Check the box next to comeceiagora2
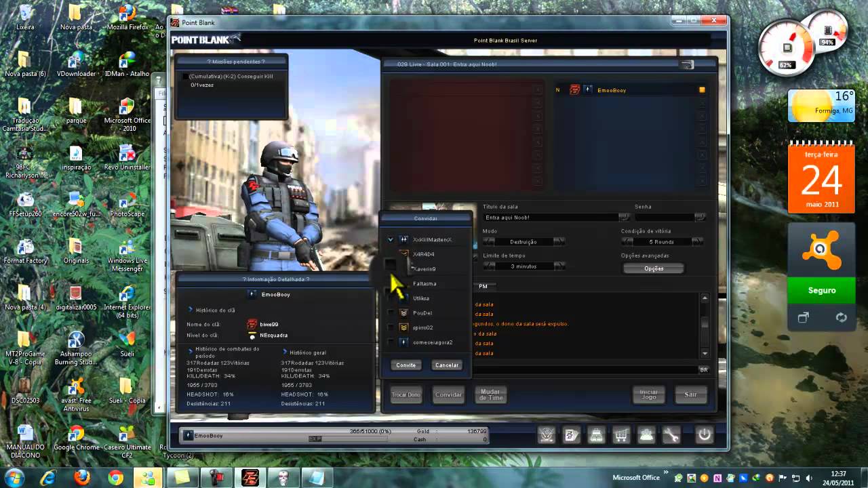The width and height of the screenshot is (868, 488). pos(391,342)
